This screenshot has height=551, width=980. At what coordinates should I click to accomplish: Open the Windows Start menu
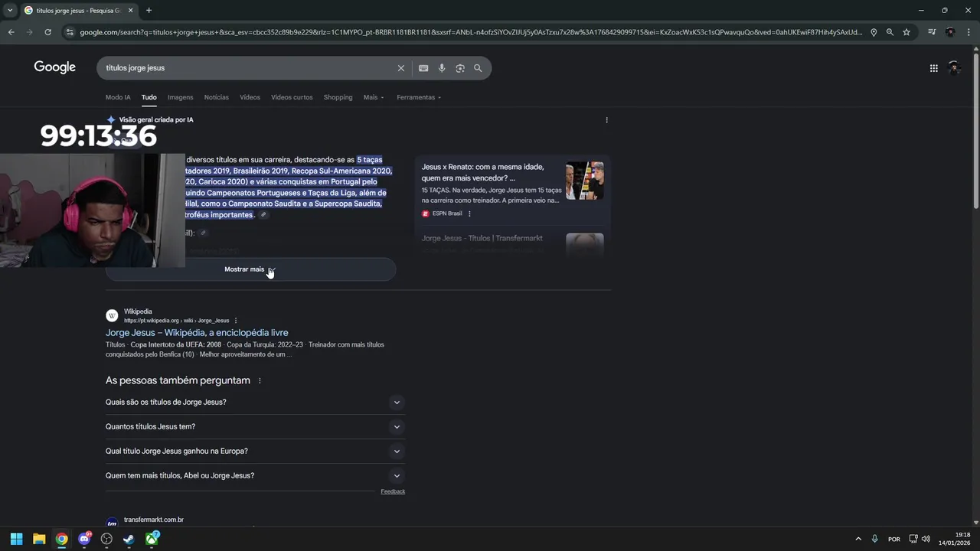tap(16, 539)
